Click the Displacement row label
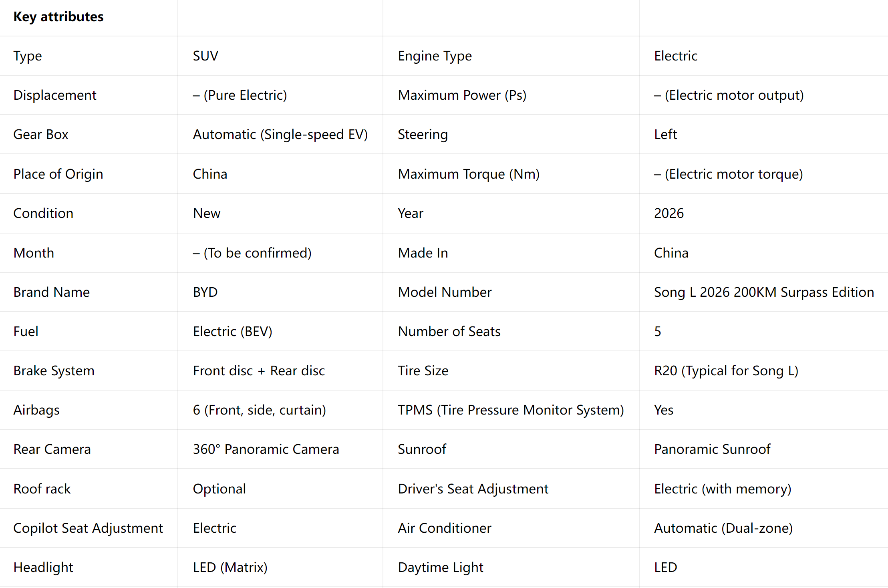The image size is (888, 588). [55, 95]
